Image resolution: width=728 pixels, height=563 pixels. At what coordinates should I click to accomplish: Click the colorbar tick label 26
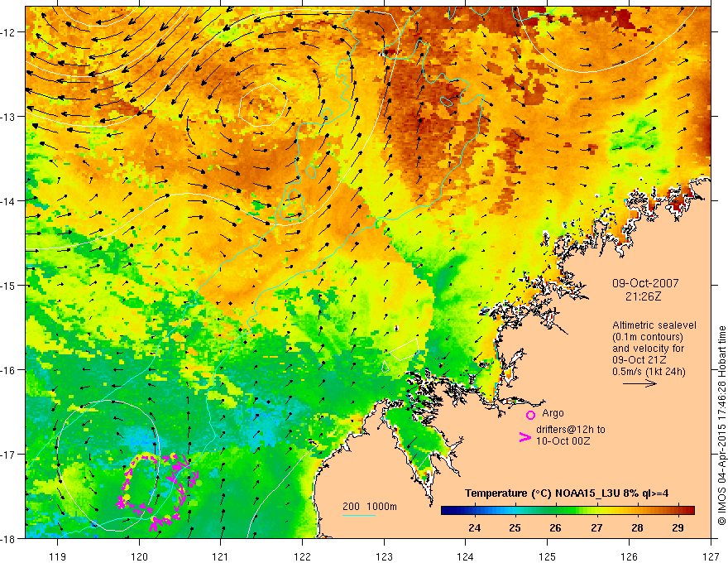coord(555,528)
